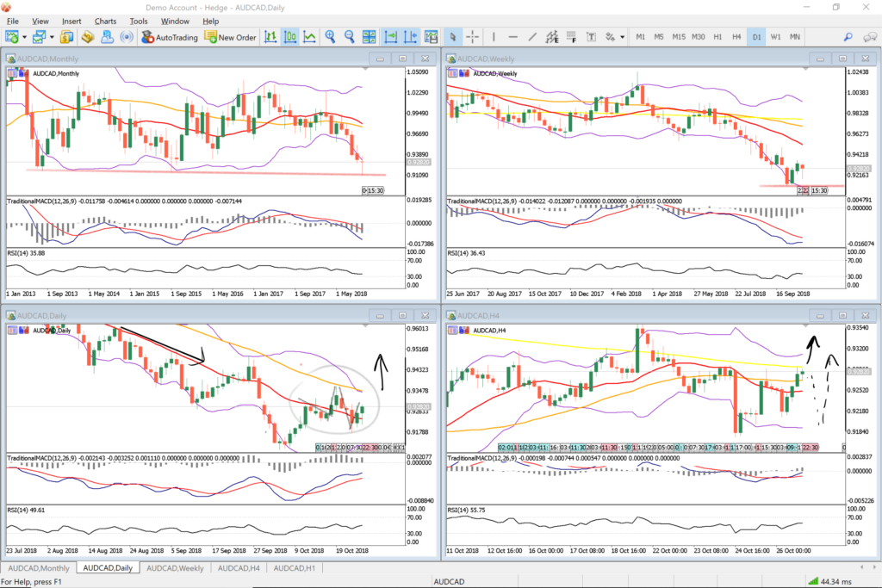The height and width of the screenshot is (588, 882).
Task: Click the New Order button
Action: [x=230, y=37]
